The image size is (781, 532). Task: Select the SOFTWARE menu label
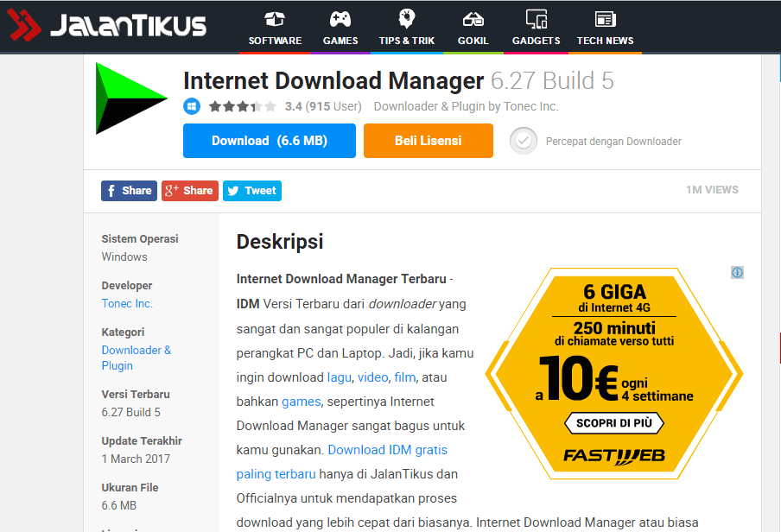tap(275, 41)
